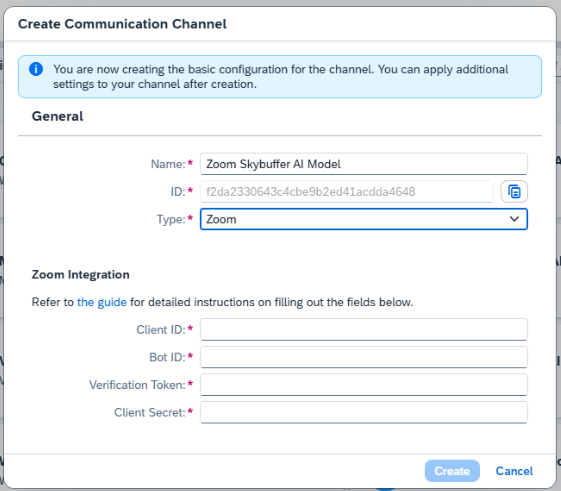
Task: Select the read-only ID field
Action: pyautogui.click(x=347, y=191)
